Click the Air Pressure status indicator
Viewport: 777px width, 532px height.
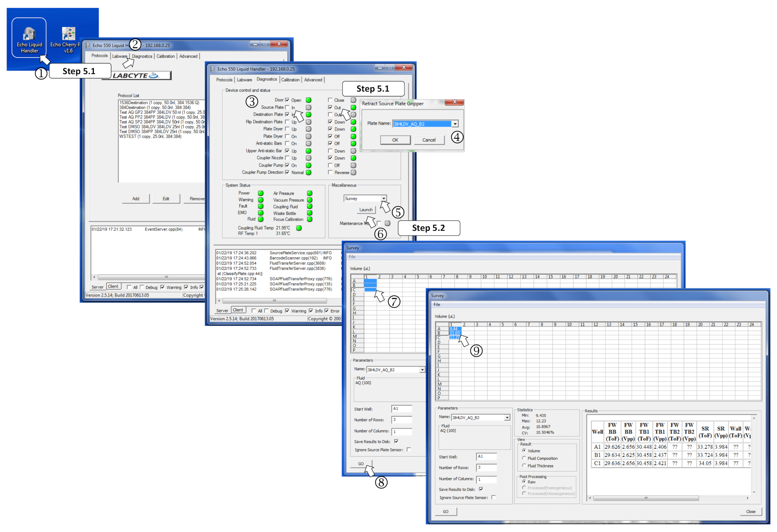(x=310, y=193)
